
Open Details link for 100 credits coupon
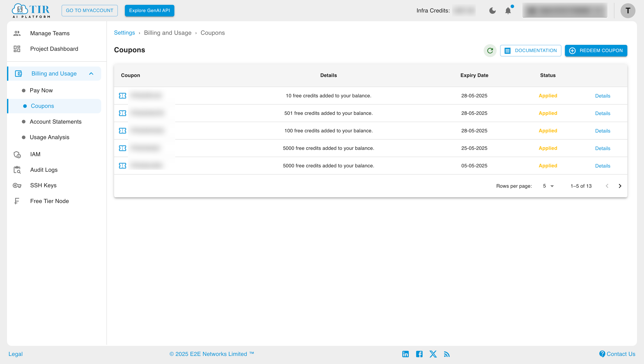click(x=602, y=131)
